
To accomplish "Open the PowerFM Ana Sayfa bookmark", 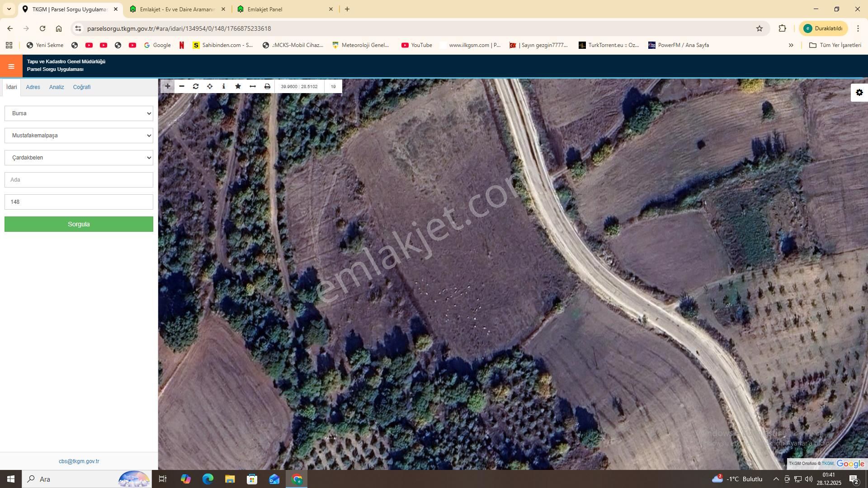I will pyautogui.click(x=679, y=45).
